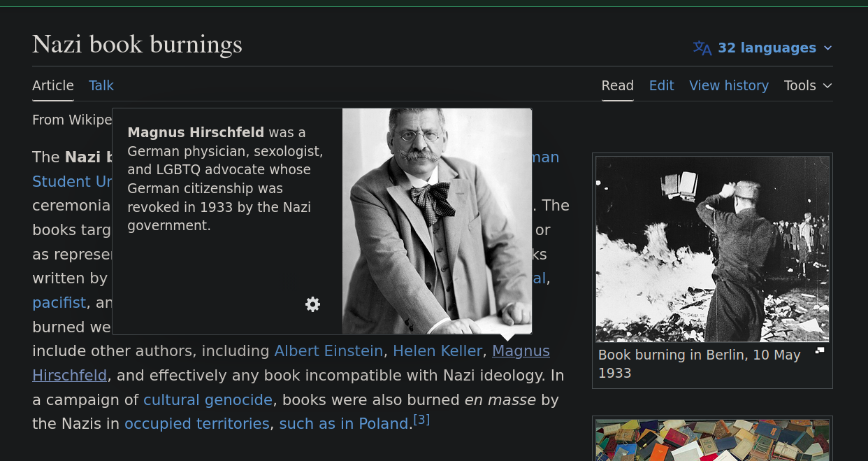Click the 'Book burning in Berlin' caption
This screenshot has width=868, height=461.
click(700, 364)
